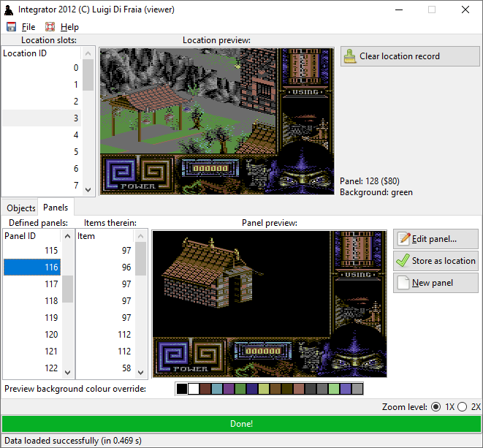This screenshot has height=448, width=483.
Task: Pick the light red background override swatch
Action: [299, 389]
